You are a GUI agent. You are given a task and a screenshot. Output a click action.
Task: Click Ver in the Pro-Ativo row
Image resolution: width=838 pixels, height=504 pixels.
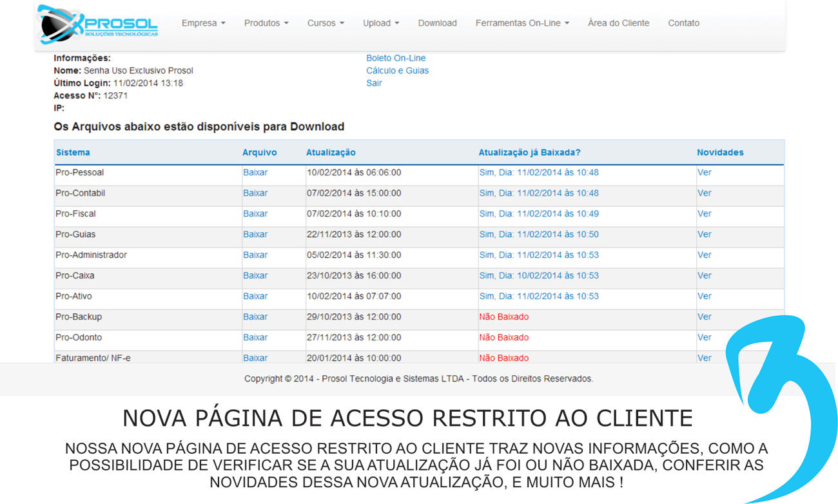(x=704, y=296)
